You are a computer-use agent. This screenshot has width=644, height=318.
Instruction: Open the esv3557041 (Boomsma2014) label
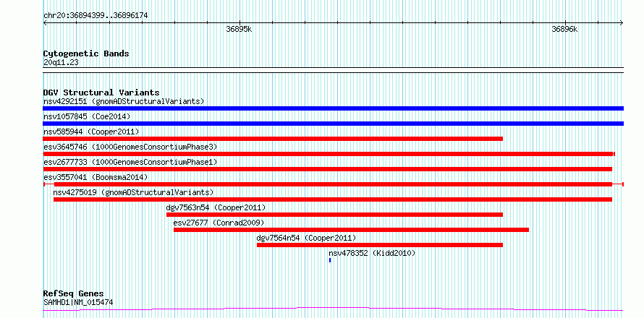click(x=96, y=177)
